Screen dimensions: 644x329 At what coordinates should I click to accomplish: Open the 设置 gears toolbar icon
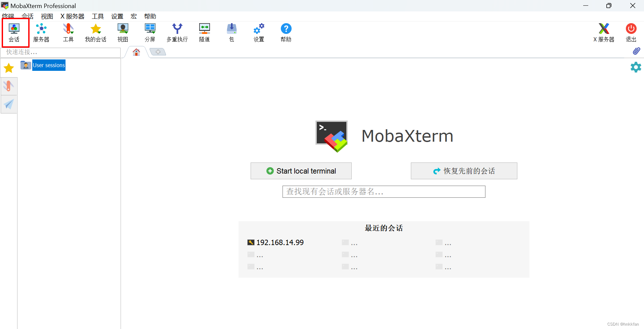click(x=259, y=33)
